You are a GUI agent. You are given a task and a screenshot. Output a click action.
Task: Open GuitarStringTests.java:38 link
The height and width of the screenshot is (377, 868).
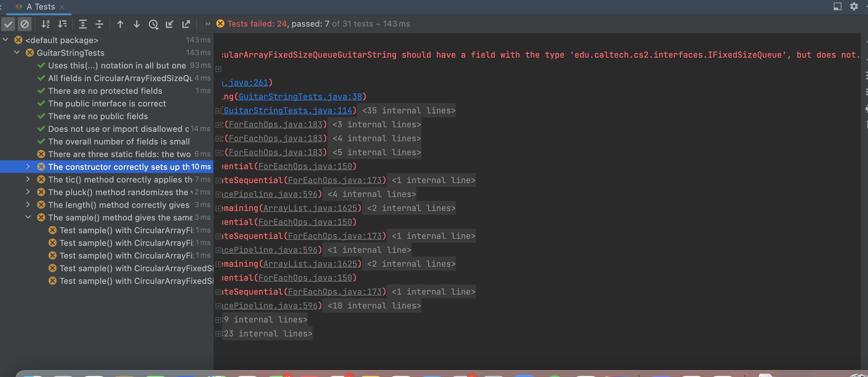point(300,97)
